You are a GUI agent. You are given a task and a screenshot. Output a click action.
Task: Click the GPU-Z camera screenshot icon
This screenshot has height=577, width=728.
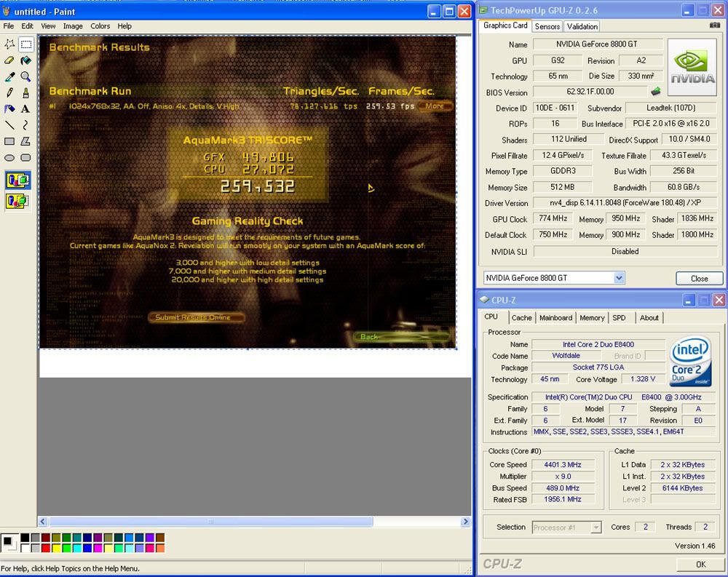(715, 25)
